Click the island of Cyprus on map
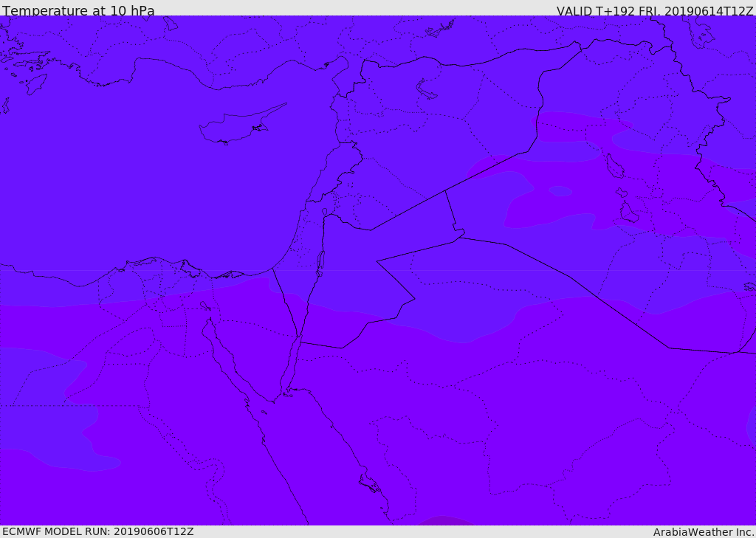Viewport: 756px width, 538px height. pyautogui.click(x=242, y=125)
